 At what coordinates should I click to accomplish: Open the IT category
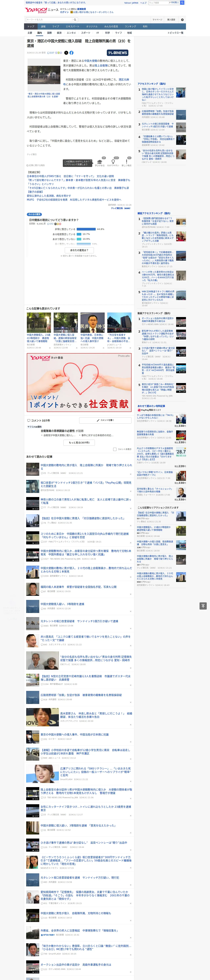(98, 33)
